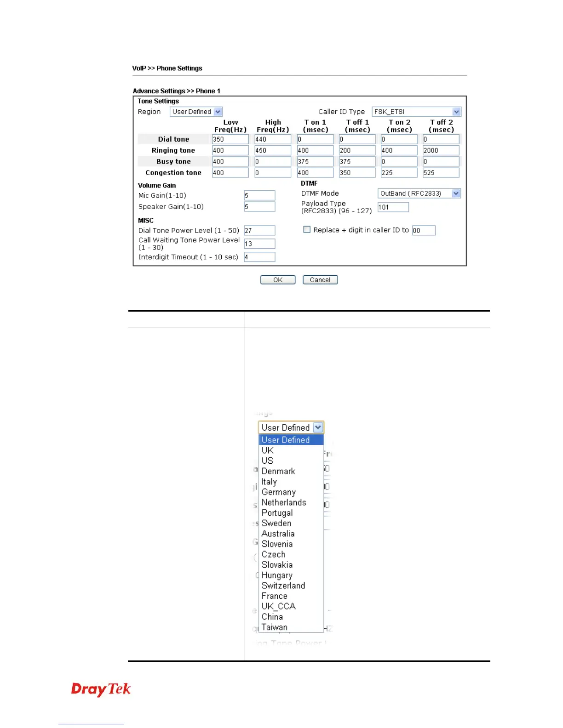Select Netherlands from the region list
The width and height of the screenshot is (563, 728).
291,502
